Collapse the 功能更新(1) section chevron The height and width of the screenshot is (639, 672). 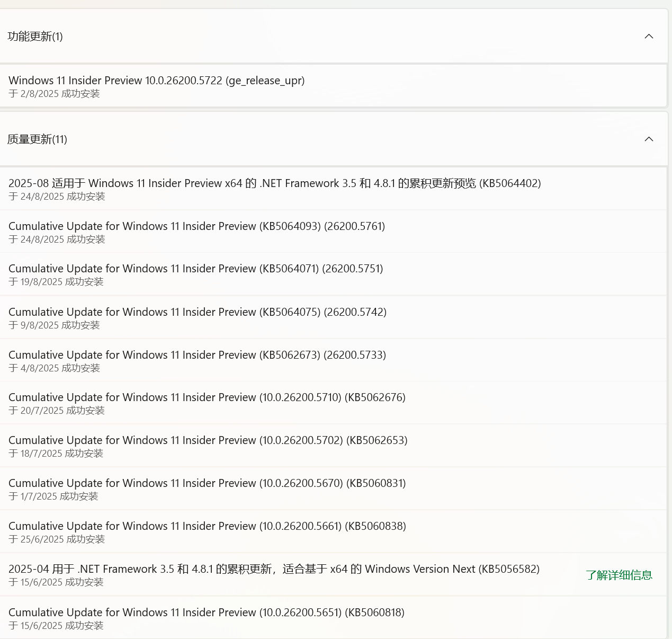coord(649,36)
